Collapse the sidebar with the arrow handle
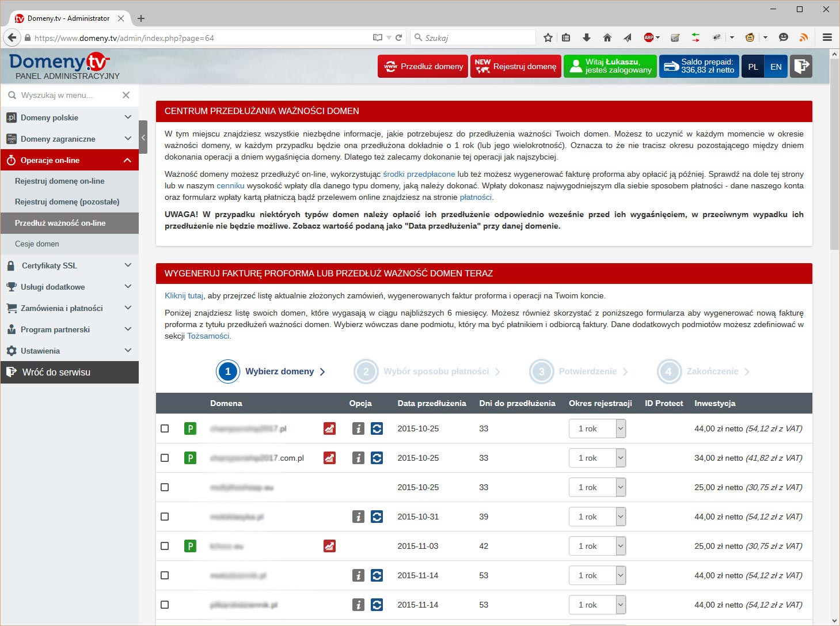Image resolution: width=840 pixels, height=626 pixels. (143, 137)
